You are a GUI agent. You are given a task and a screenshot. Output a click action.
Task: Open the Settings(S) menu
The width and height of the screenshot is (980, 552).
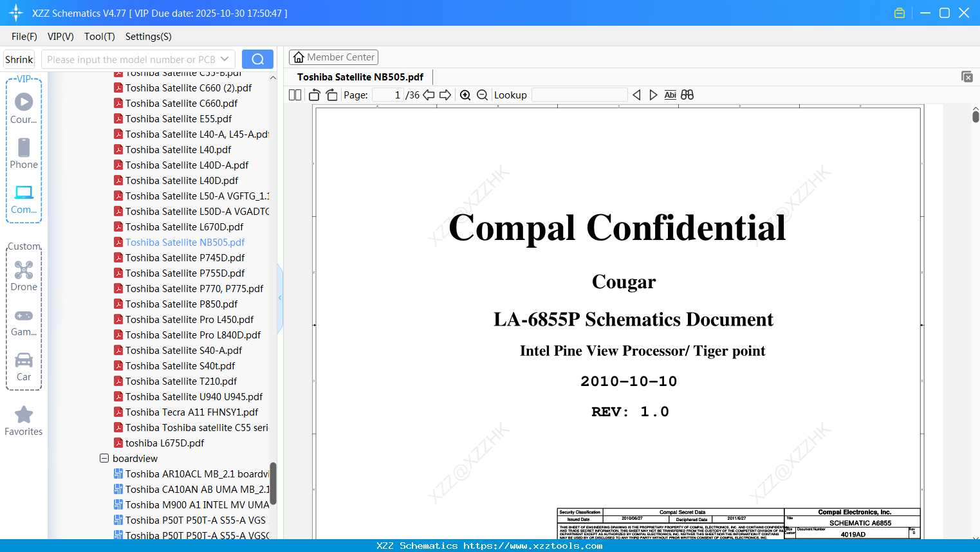coord(149,37)
